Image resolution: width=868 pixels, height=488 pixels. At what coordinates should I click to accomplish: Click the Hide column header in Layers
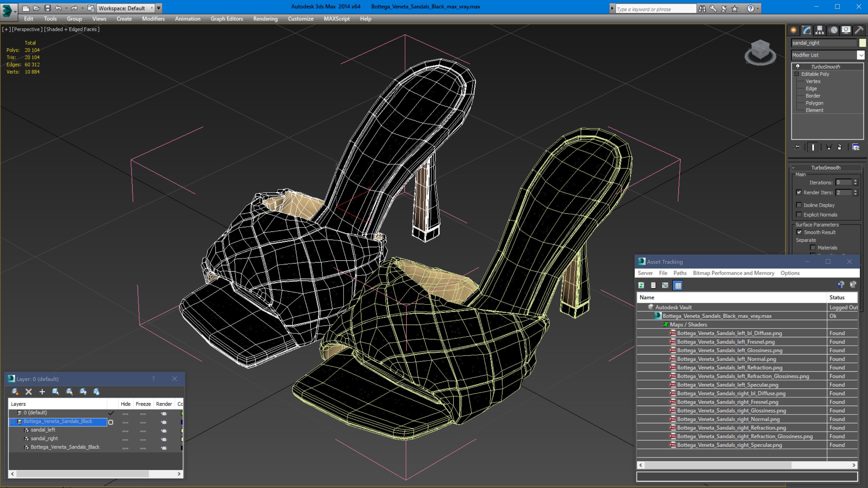(125, 404)
